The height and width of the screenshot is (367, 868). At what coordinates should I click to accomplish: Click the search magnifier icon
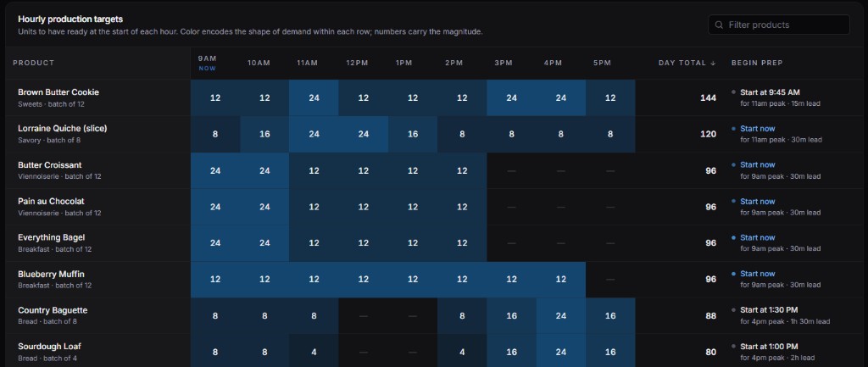tap(719, 25)
